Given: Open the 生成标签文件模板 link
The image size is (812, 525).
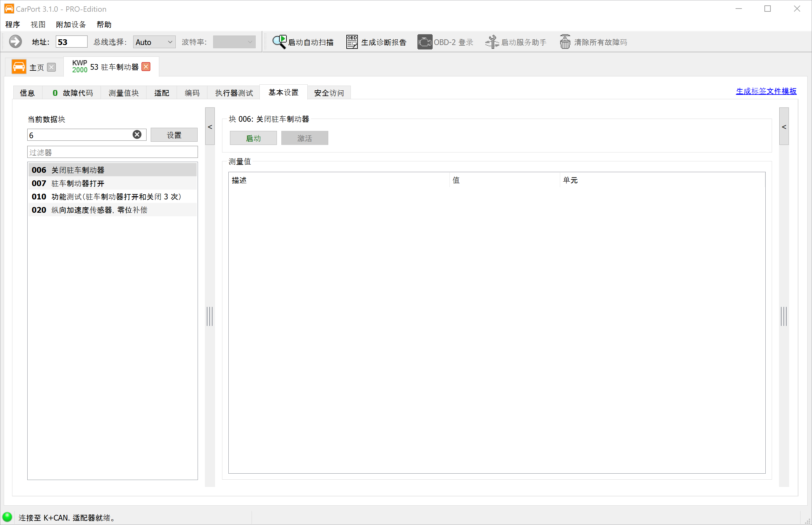Looking at the screenshot, I should click(x=766, y=91).
